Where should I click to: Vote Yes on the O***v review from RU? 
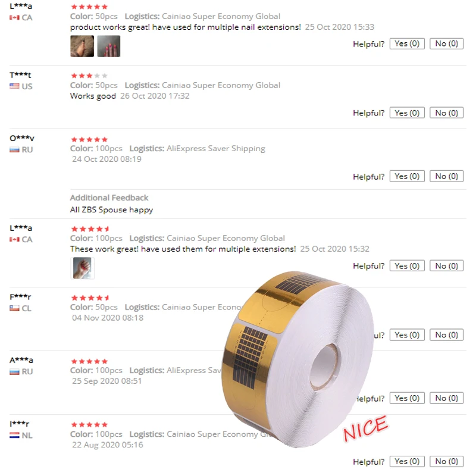(x=407, y=176)
